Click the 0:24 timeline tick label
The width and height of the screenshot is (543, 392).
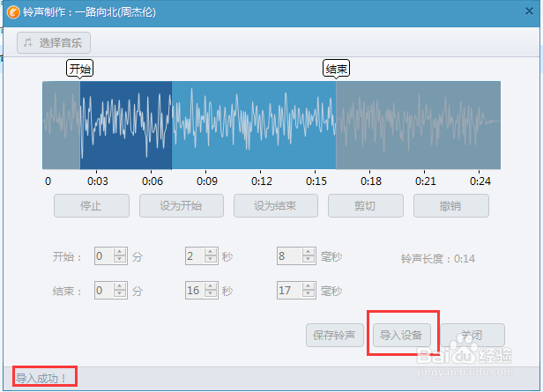tap(480, 181)
